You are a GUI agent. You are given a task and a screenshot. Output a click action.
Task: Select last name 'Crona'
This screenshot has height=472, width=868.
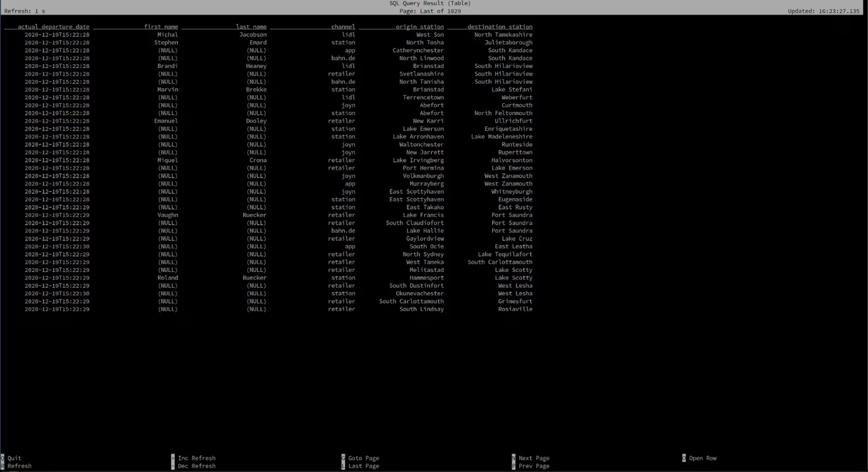point(258,160)
